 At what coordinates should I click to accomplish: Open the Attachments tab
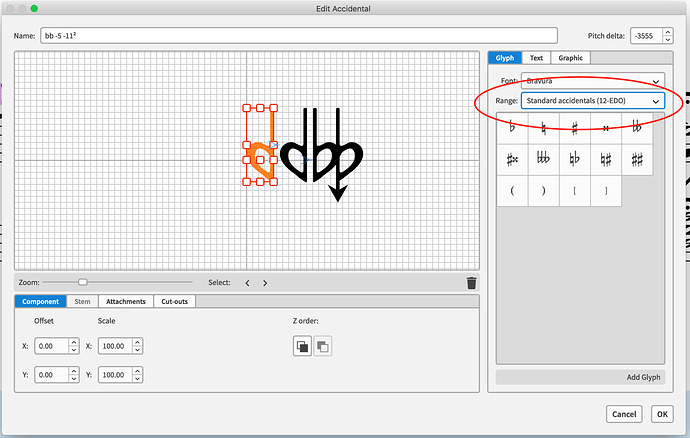pos(126,302)
